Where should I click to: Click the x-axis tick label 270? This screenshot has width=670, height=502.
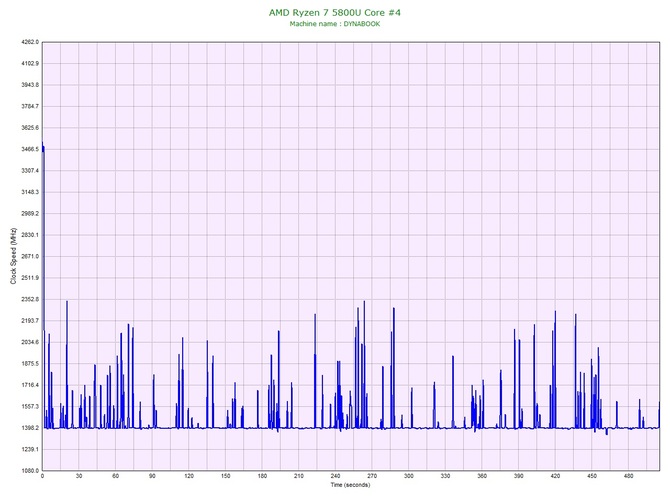point(372,476)
